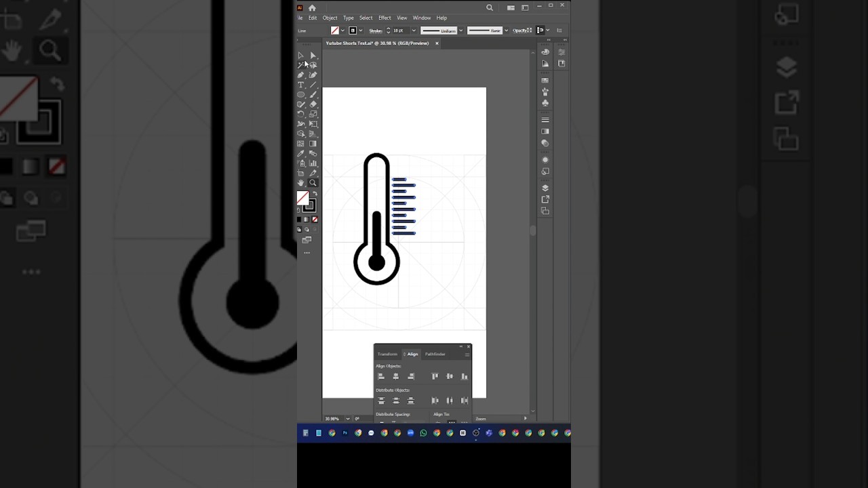This screenshot has width=868, height=488.
Task: Select the Pen tool
Action: tap(301, 75)
